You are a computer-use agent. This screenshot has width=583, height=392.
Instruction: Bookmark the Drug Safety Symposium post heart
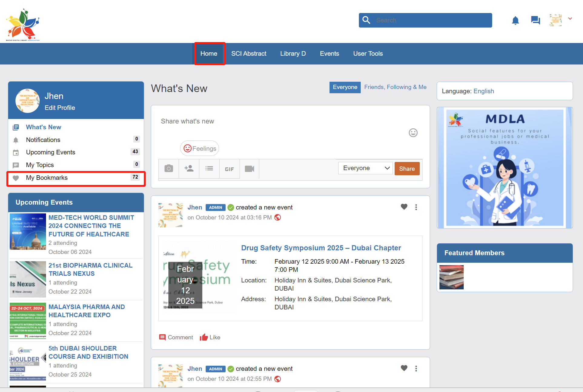(404, 207)
